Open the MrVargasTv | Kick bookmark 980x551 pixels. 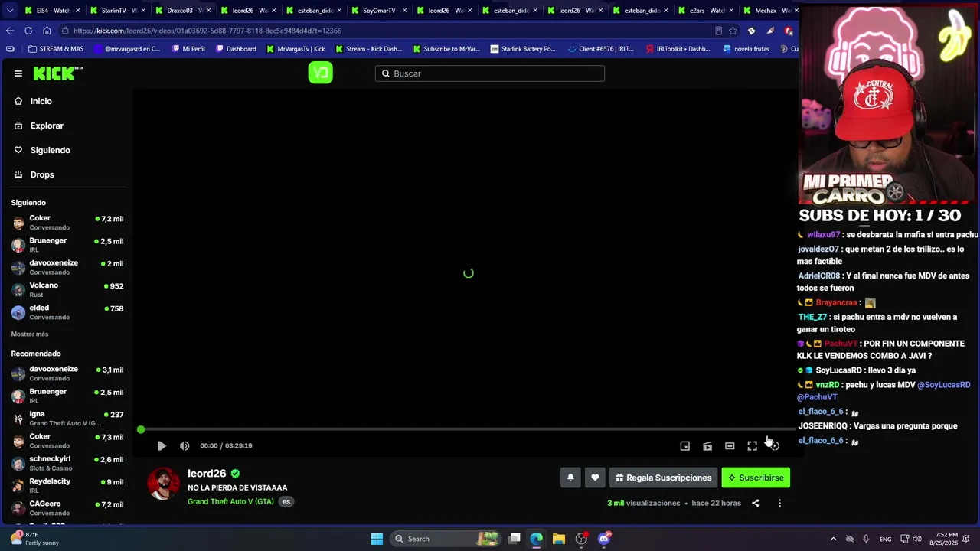pos(296,49)
